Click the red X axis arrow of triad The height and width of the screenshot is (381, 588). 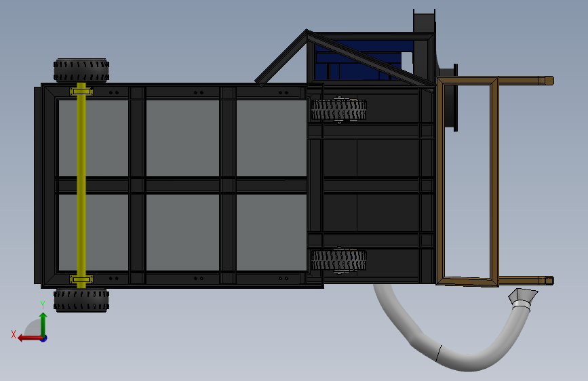[30, 338]
